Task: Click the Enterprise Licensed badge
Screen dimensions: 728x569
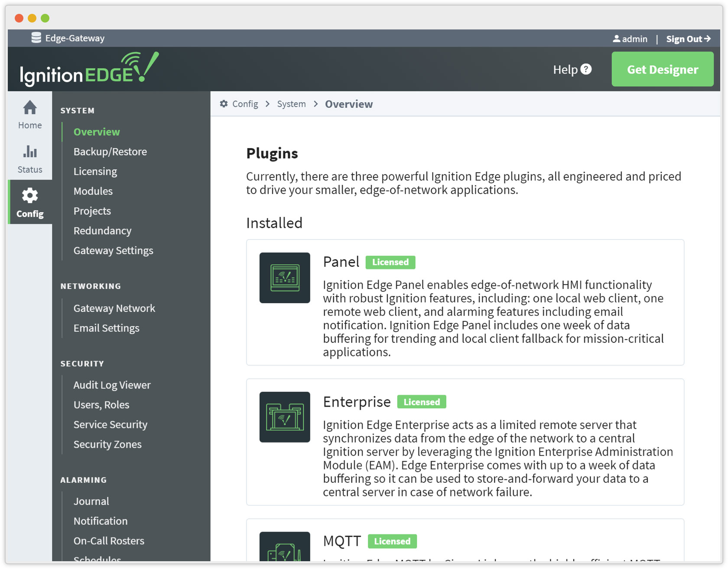Action: click(x=422, y=402)
